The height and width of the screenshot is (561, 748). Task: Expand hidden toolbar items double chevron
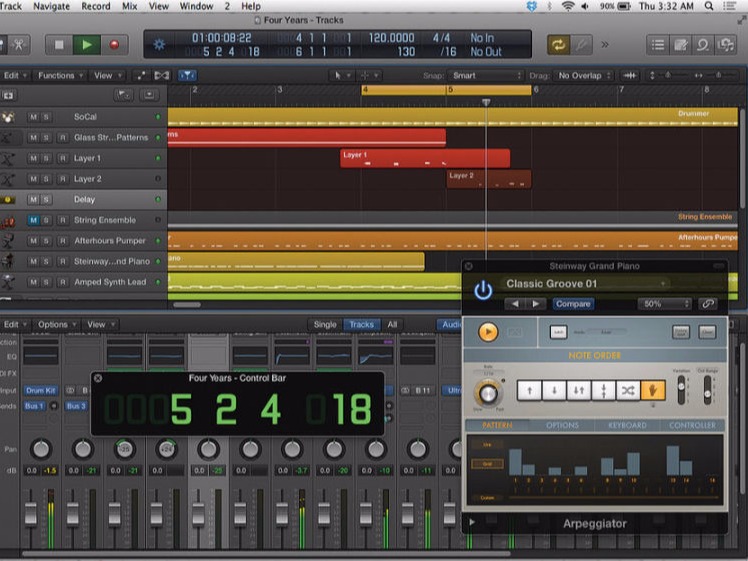coord(605,45)
